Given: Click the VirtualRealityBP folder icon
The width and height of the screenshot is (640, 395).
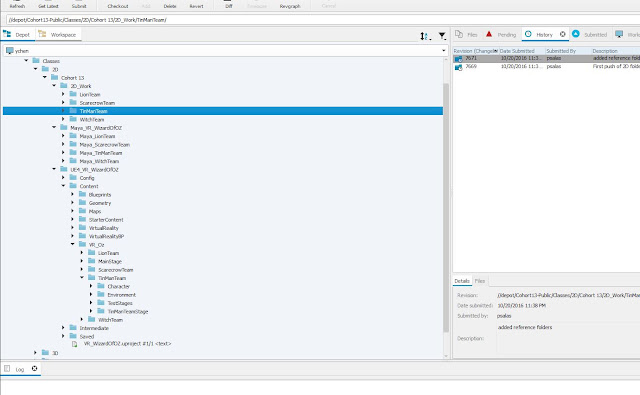Looking at the screenshot, I should [x=82, y=236].
